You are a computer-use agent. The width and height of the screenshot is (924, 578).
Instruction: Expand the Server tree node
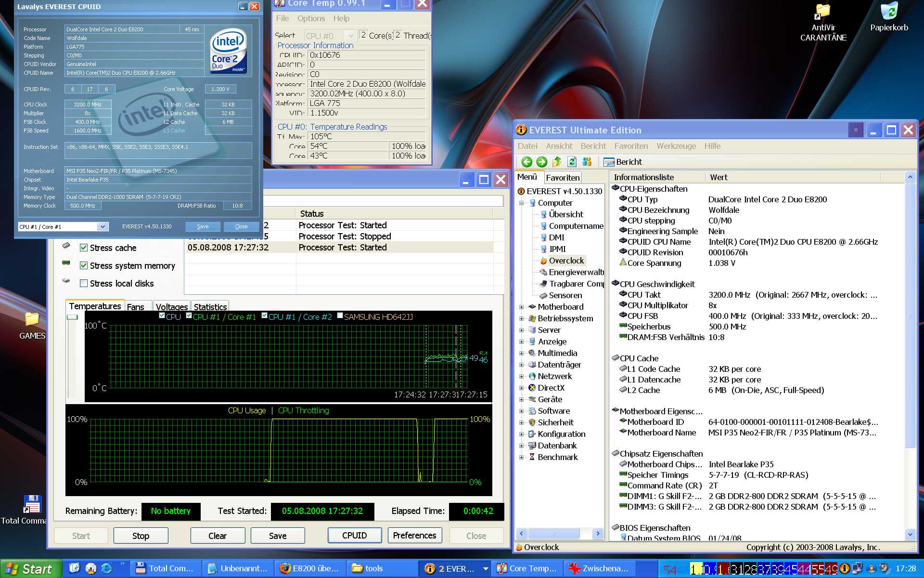point(521,330)
